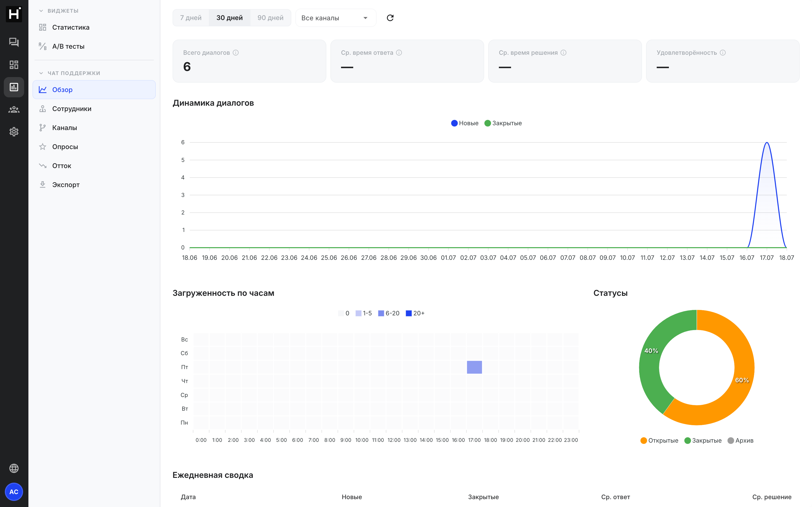Switch to the 90 дней period
The image size is (812, 507).
pos(270,18)
